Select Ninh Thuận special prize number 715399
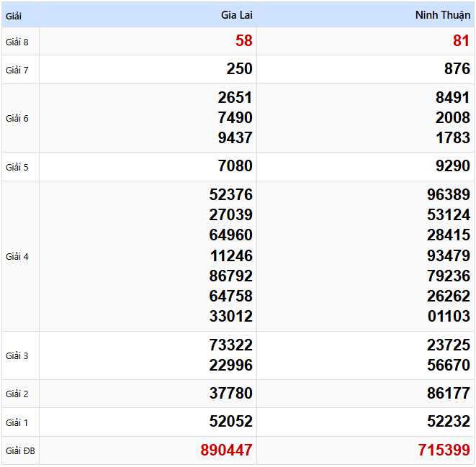The height and width of the screenshot is (467, 476). coord(444,450)
